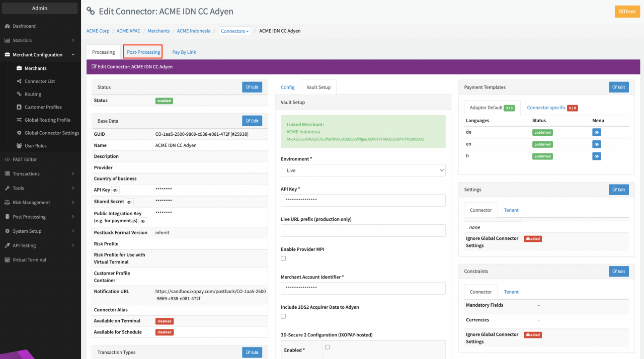Show the Shared Secret value

(129, 202)
